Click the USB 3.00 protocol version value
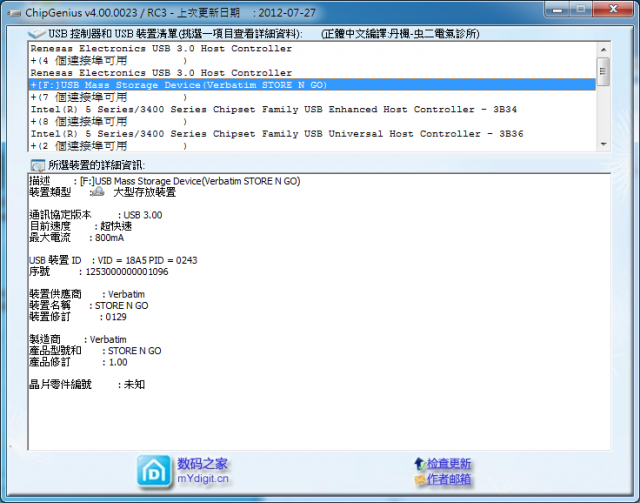 pos(143,215)
